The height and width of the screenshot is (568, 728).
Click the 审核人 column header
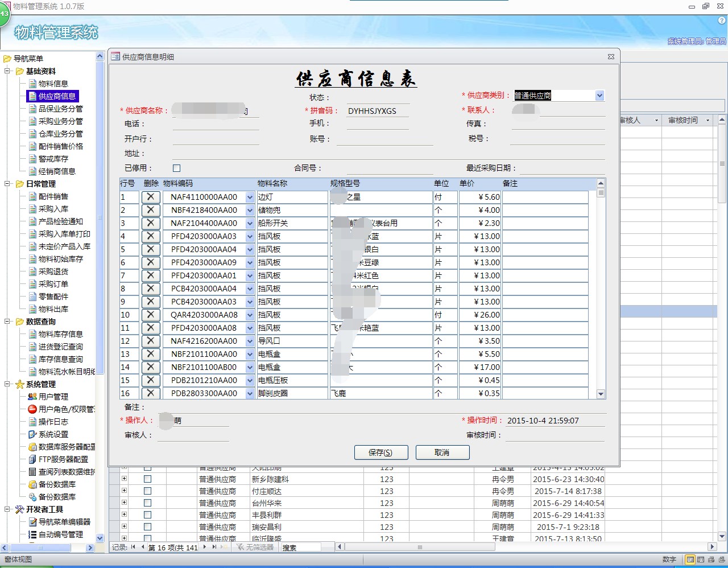point(639,120)
